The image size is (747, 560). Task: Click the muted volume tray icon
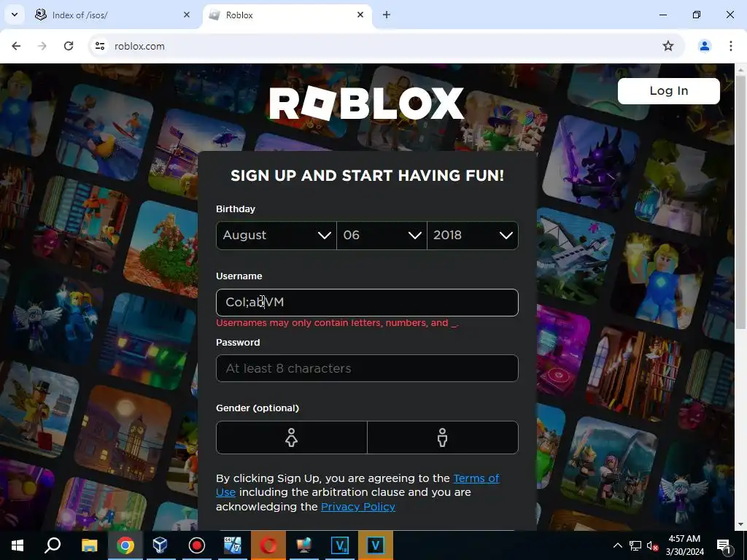click(x=653, y=545)
